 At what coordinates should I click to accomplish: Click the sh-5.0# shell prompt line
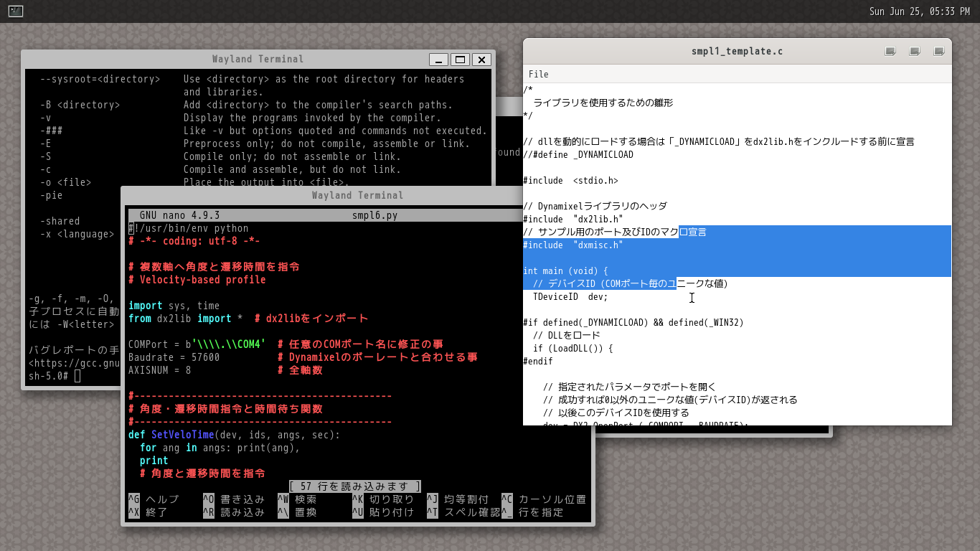coord(49,376)
